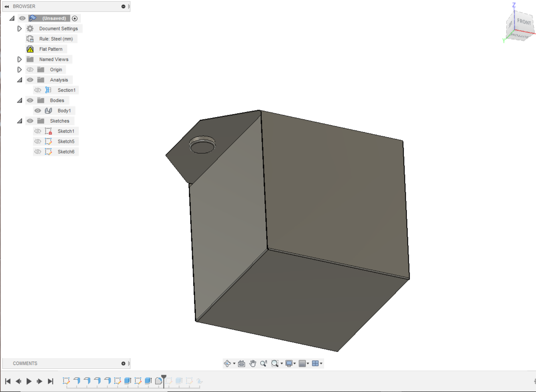536x392 pixels.
Task: Hide the Body1 body
Action: click(x=38, y=111)
